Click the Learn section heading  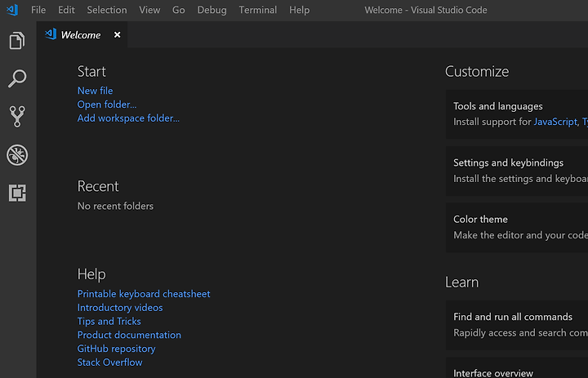click(462, 282)
